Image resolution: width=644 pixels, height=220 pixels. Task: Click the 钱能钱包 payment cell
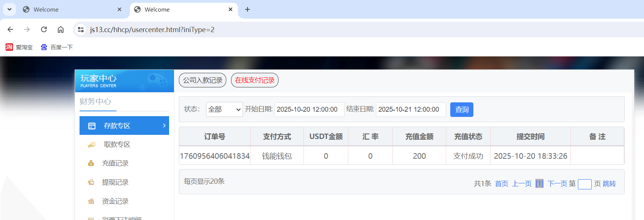click(x=277, y=156)
